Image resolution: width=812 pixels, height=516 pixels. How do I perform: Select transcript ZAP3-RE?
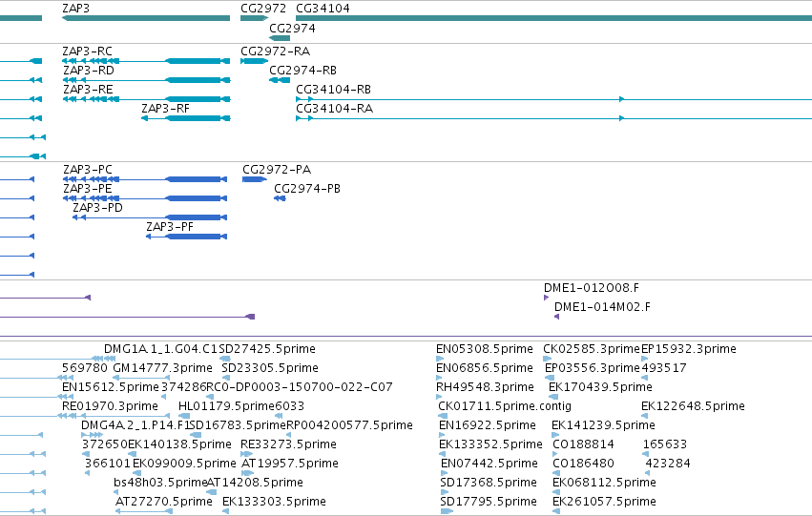click(88, 89)
